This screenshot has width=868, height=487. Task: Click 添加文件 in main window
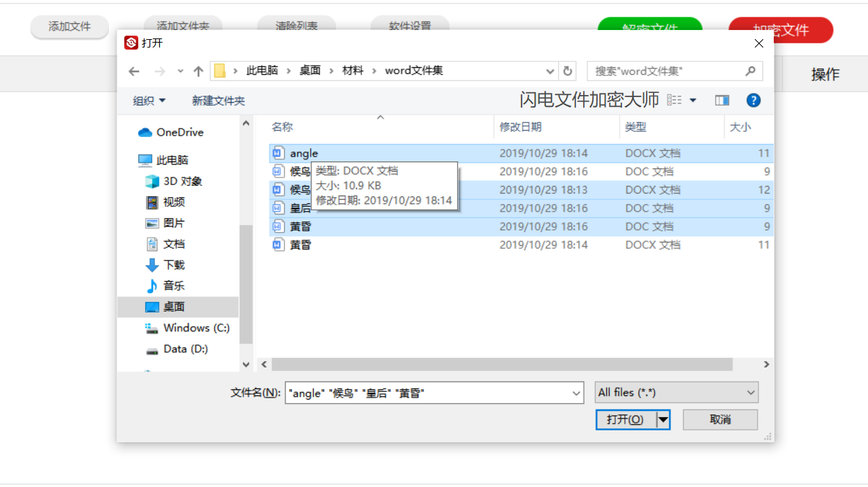point(70,27)
